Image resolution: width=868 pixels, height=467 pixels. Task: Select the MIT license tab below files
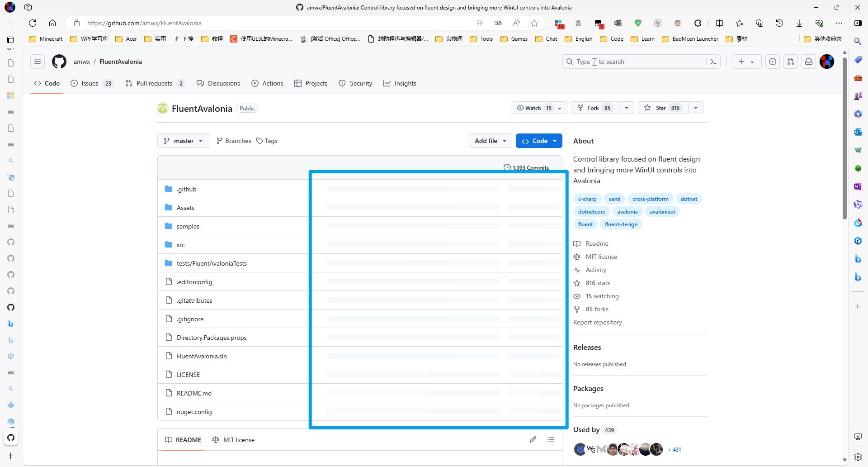coord(233,440)
